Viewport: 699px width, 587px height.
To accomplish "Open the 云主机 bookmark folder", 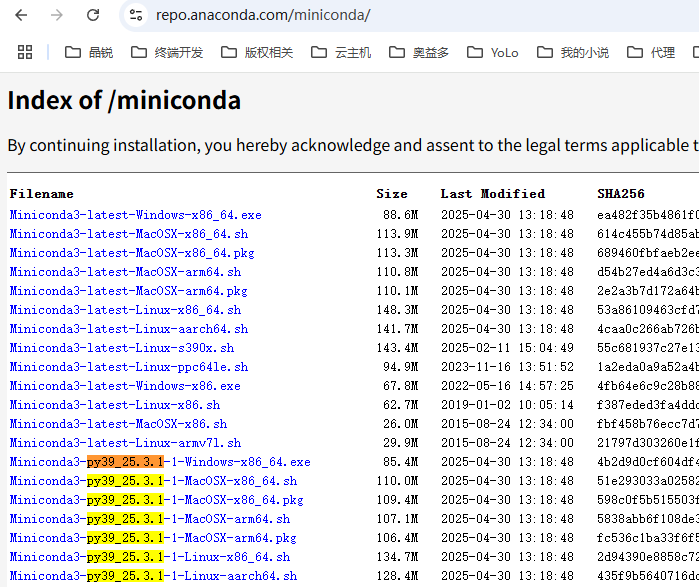I will click(341, 53).
